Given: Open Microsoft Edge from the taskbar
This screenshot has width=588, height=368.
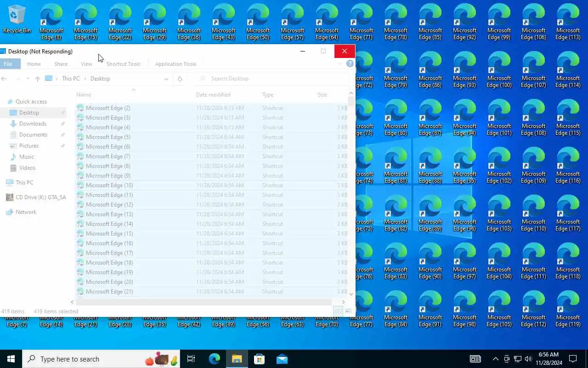Looking at the screenshot, I should (x=215, y=359).
